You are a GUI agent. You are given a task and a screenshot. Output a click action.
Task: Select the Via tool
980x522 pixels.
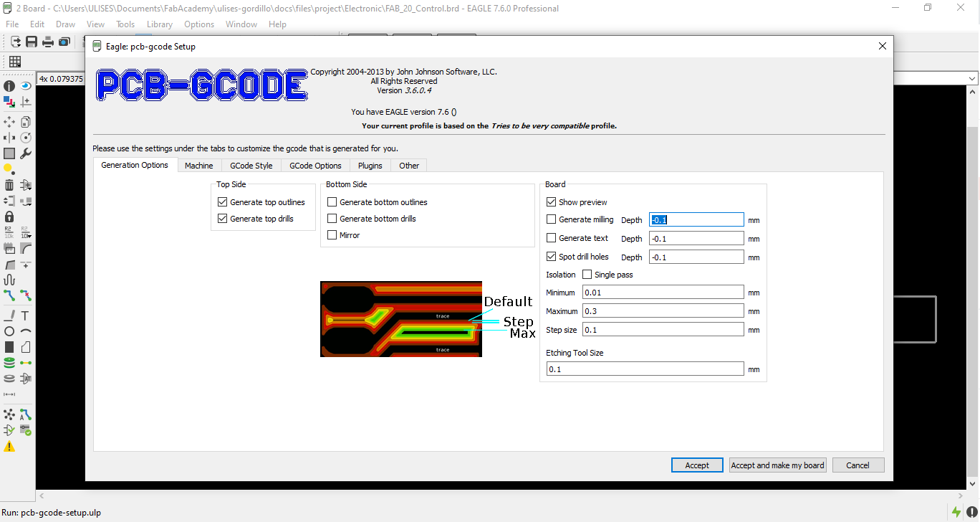click(9, 363)
